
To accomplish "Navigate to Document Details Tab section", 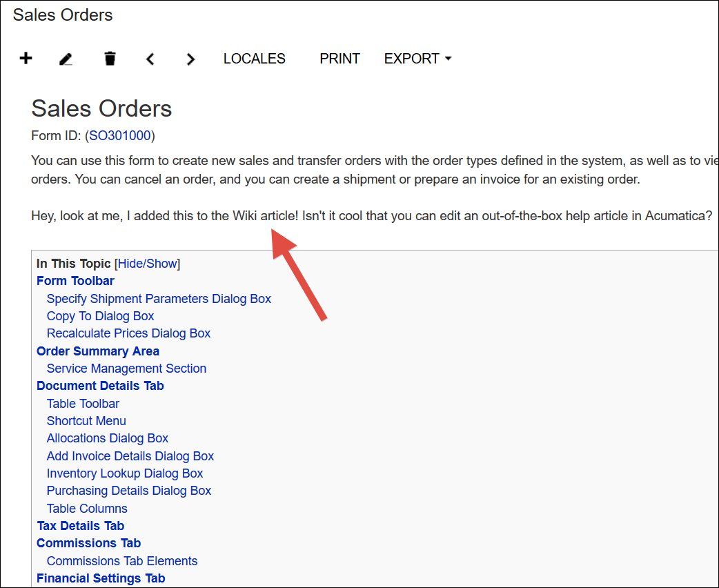I will [100, 386].
